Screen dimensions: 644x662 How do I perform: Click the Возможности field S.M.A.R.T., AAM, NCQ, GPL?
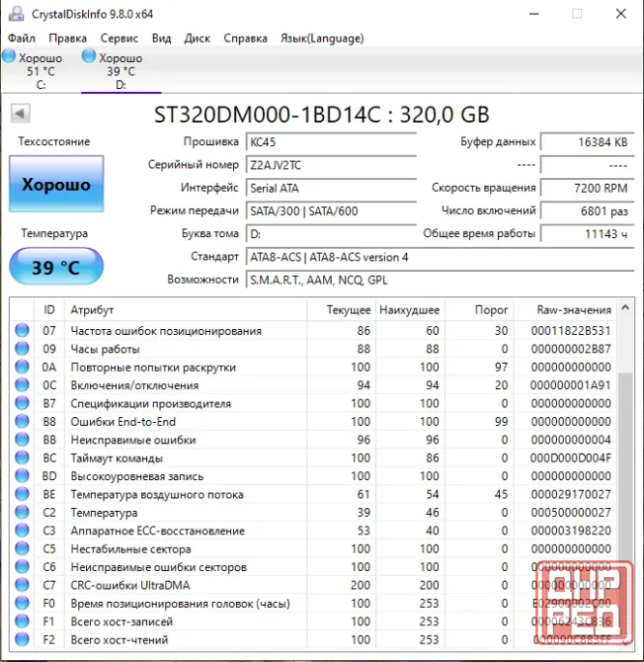click(x=440, y=280)
